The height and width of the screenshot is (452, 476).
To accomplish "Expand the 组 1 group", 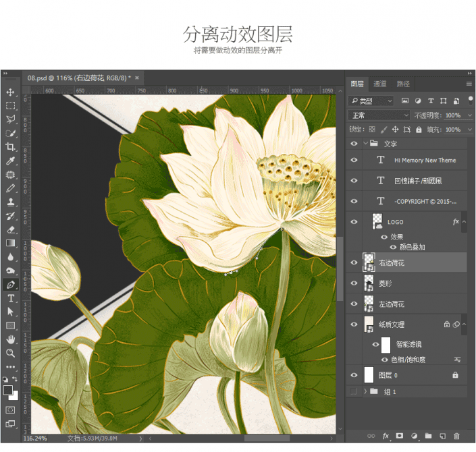I will (x=365, y=391).
